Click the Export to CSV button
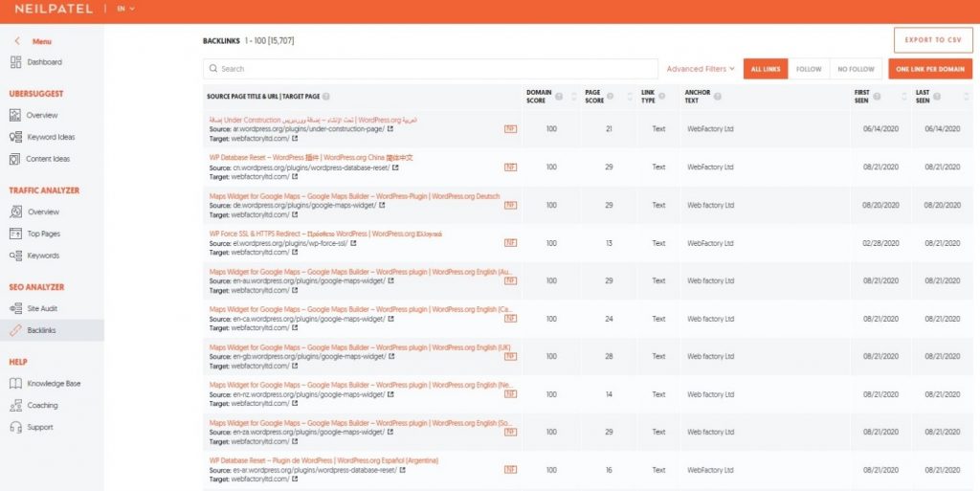Image resolution: width=980 pixels, height=491 pixels. (933, 39)
